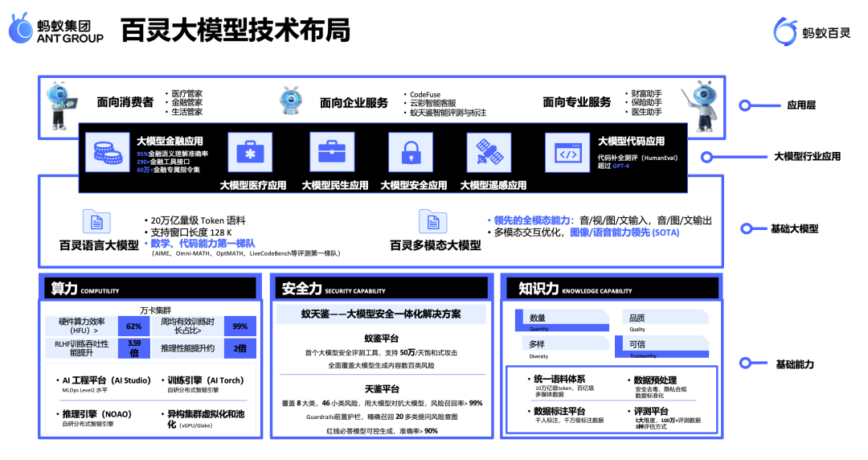The width and height of the screenshot is (868, 460).
Task: Click the 应用层 marker circle
Action: (745, 105)
